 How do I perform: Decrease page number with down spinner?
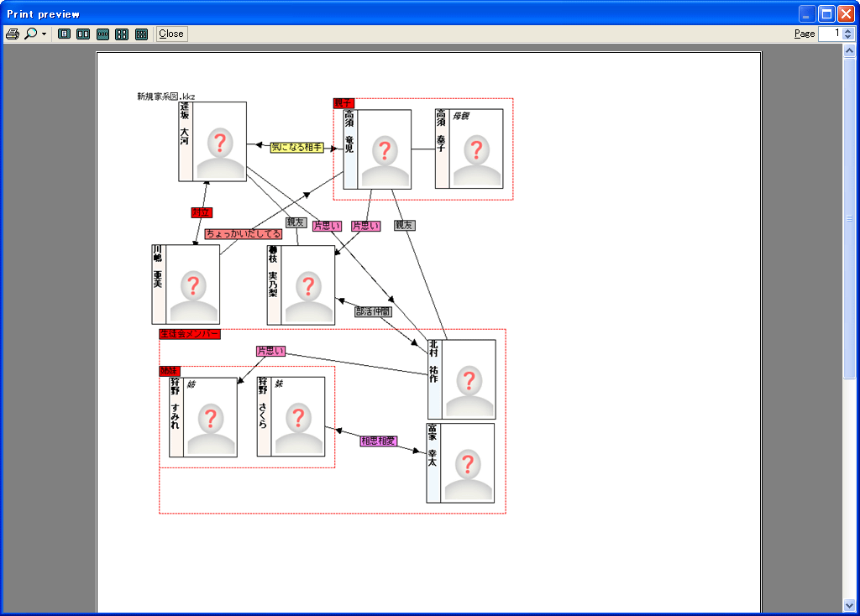pos(848,37)
